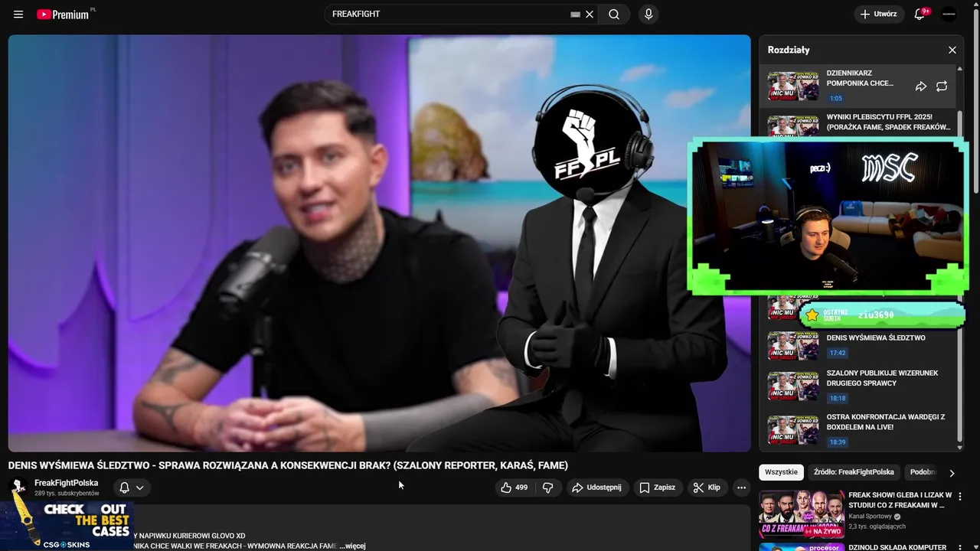Click the 18:18 chapter timestamp
Screen dimensions: 980x551
(x=837, y=398)
